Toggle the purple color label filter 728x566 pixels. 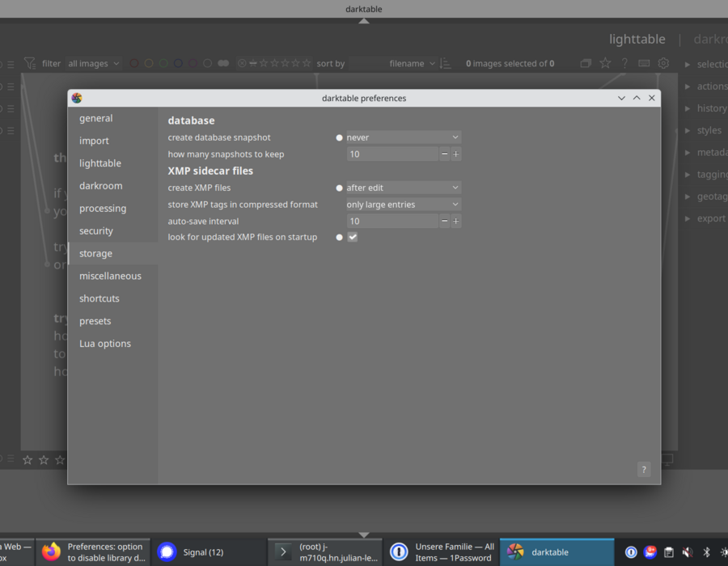point(193,63)
